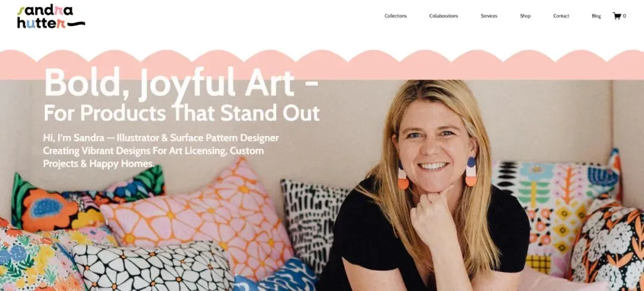Click the blue squiggle-pattern pillow
The width and height of the screenshot is (644, 291).
coord(277,276)
